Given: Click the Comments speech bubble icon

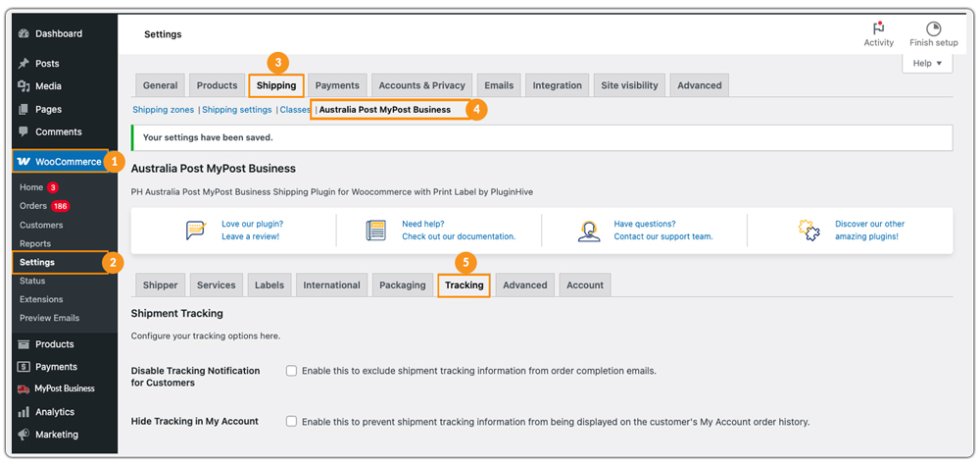Looking at the screenshot, I should pyautogui.click(x=24, y=132).
